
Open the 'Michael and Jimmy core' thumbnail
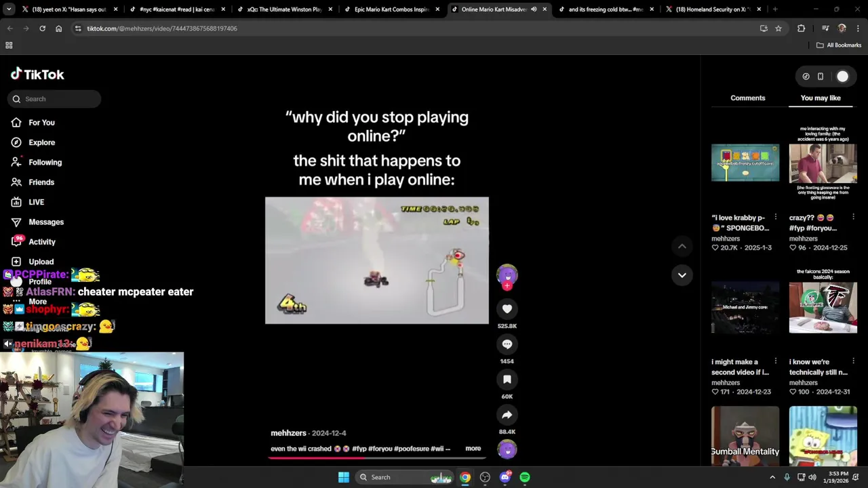click(745, 307)
